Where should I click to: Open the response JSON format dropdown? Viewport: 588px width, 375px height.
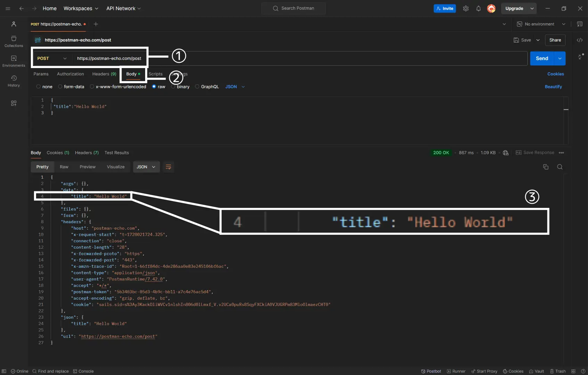tap(146, 167)
